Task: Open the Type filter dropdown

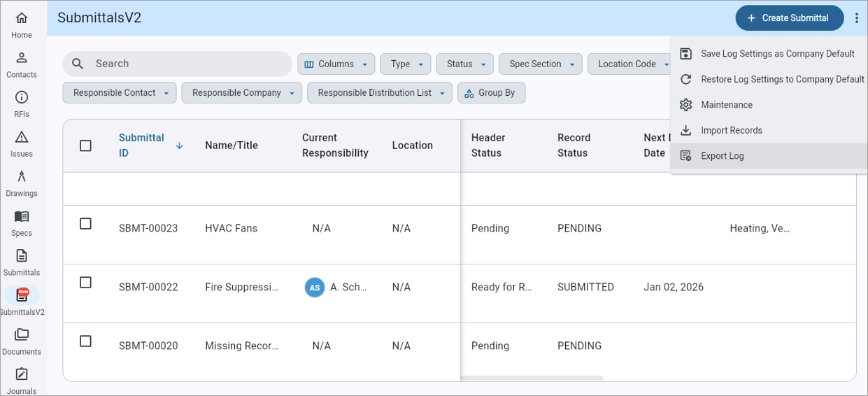Action: [406, 64]
